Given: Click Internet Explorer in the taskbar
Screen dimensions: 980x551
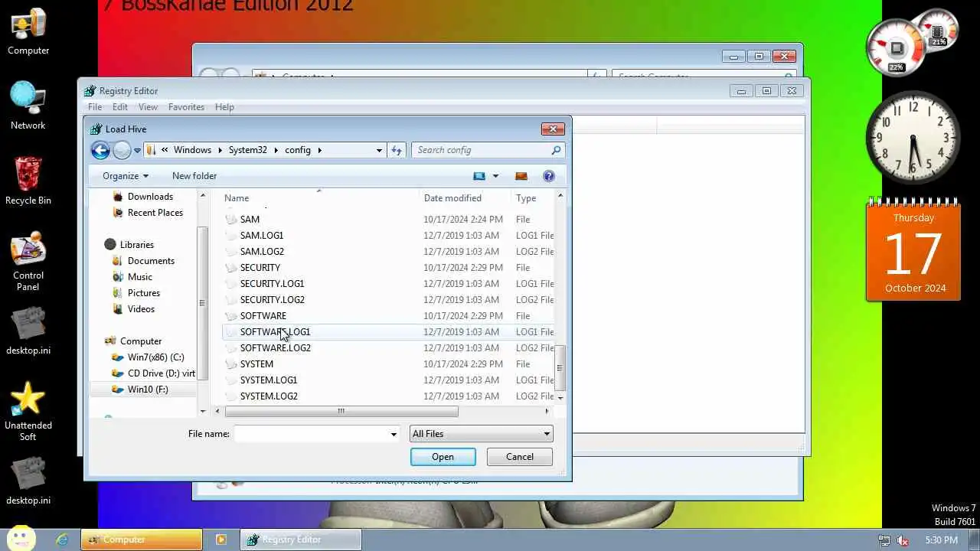Looking at the screenshot, I should point(62,540).
